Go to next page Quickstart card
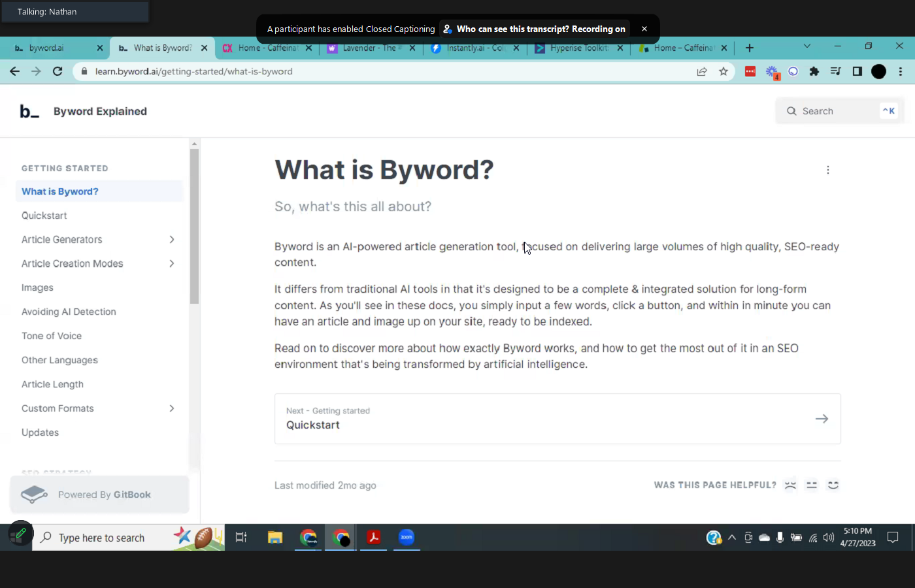This screenshot has width=915, height=588. [x=557, y=419]
